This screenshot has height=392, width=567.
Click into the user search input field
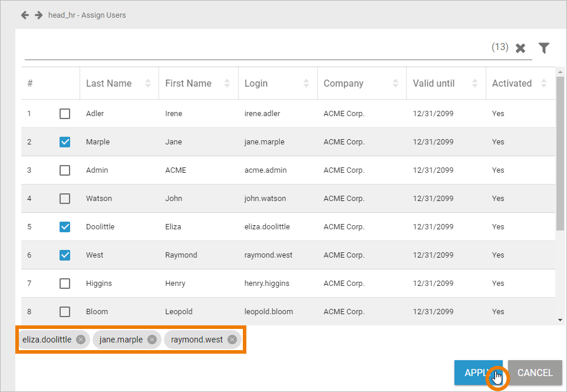253,48
